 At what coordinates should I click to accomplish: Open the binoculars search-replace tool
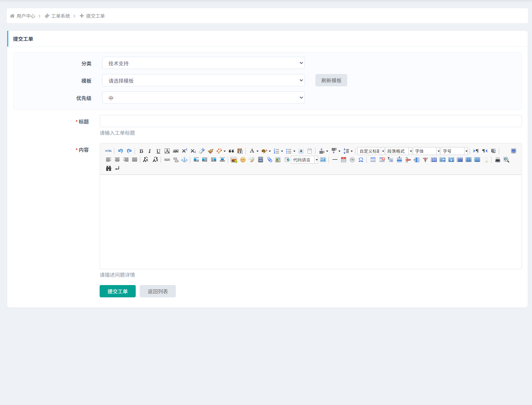pyautogui.click(x=109, y=168)
